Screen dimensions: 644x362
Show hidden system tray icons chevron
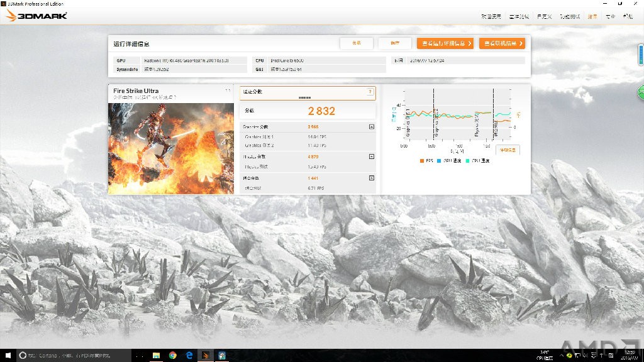pos(562,356)
